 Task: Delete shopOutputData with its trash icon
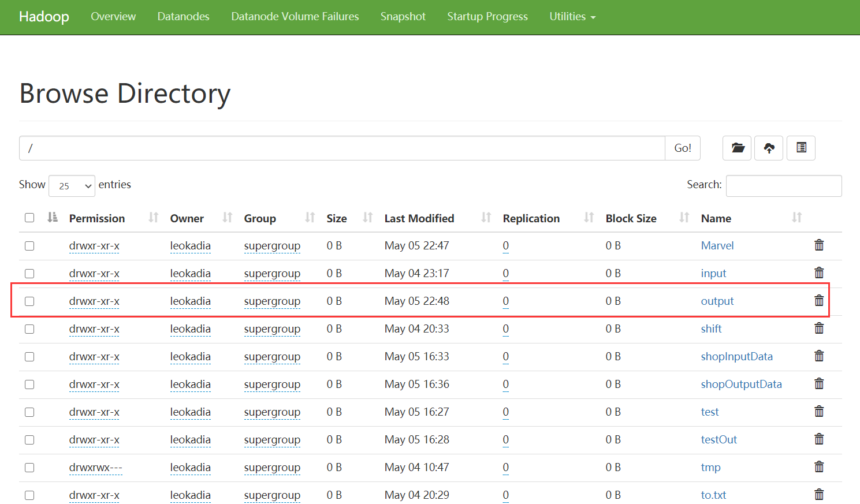pyautogui.click(x=819, y=383)
